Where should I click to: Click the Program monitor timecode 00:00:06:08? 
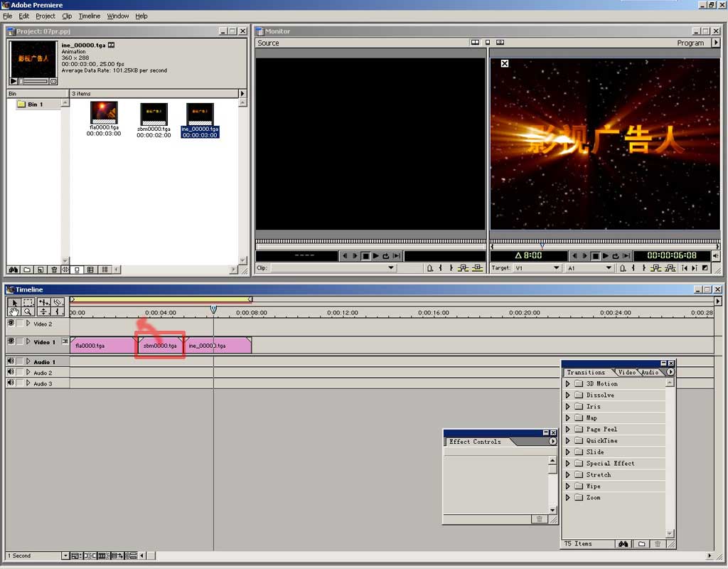pos(671,256)
